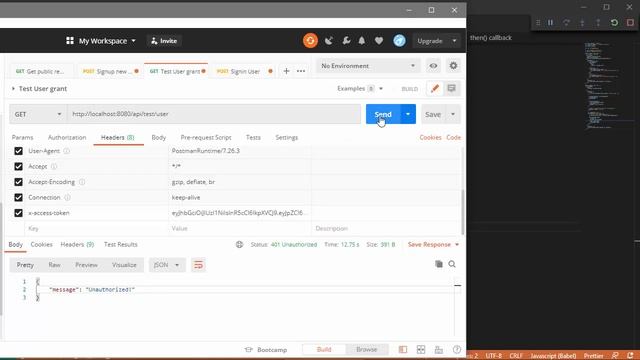640x360 pixels.
Task: Click the Save button
Action: tap(433, 114)
